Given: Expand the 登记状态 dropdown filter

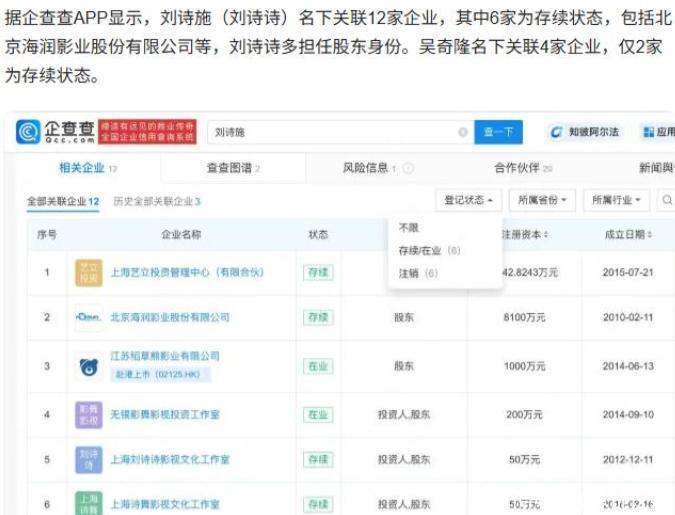Looking at the screenshot, I should coord(467,201).
